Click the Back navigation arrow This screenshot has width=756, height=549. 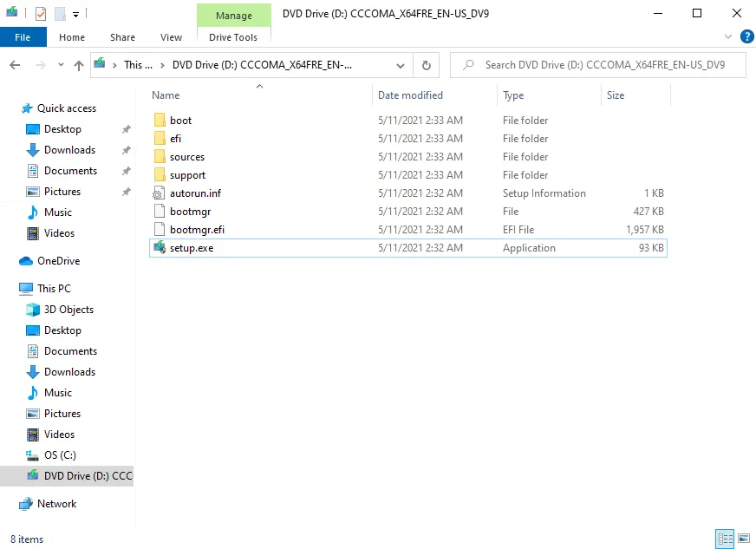point(15,65)
